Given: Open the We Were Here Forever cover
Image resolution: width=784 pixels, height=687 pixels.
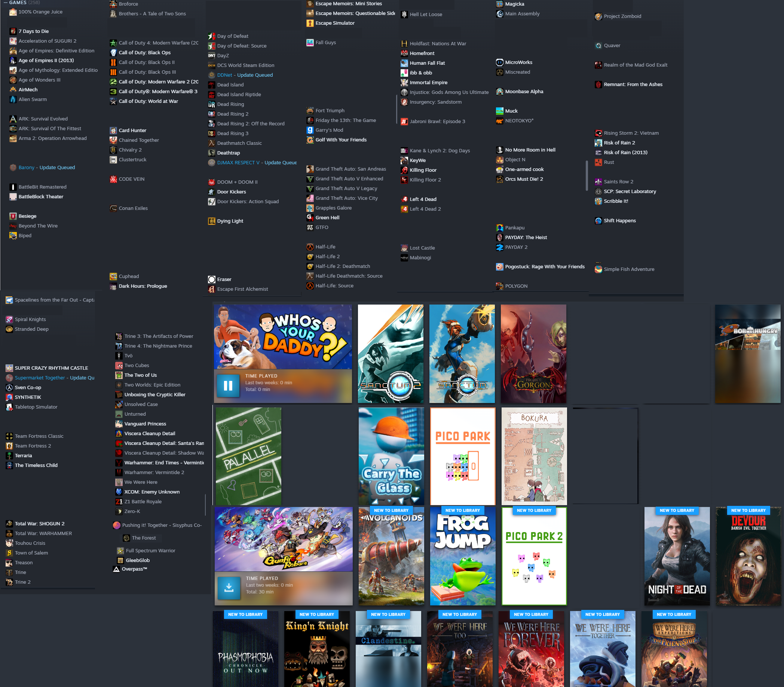Looking at the screenshot, I should pyautogui.click(x=531, y=649).
